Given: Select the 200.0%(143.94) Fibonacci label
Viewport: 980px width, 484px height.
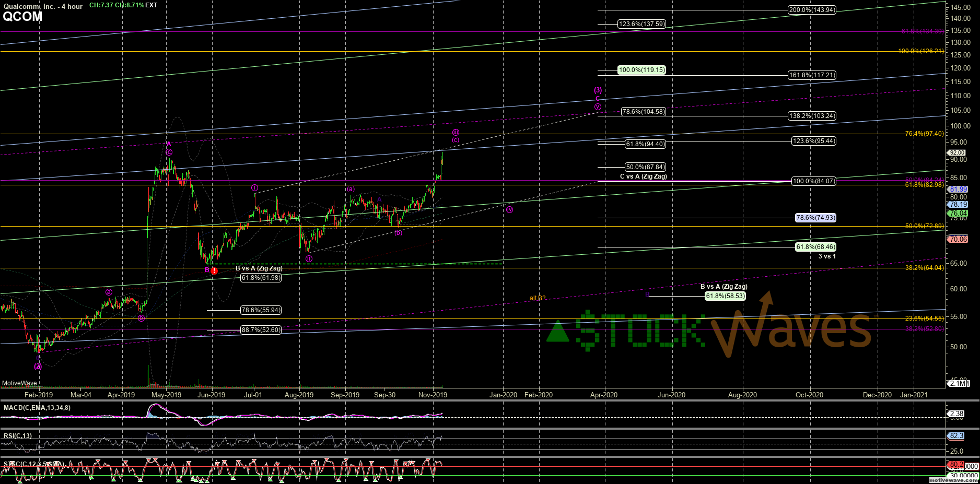Looking at the screenshot, I should point(812,10).
